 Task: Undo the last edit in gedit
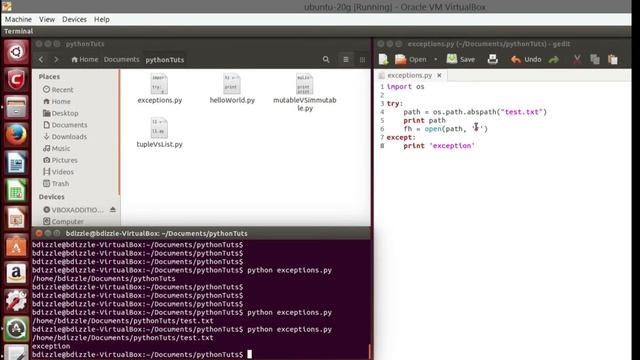[526, 59]
